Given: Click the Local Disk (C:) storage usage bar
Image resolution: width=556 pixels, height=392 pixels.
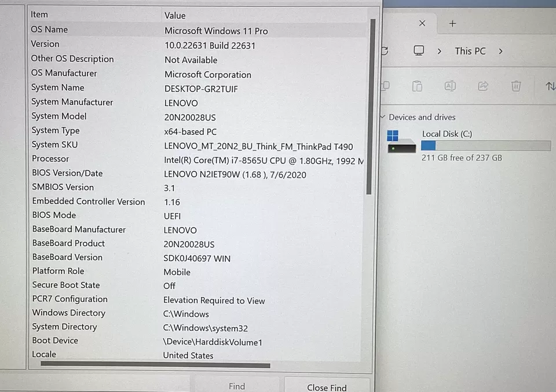Looking at the screenshot, I should [485, 146].
